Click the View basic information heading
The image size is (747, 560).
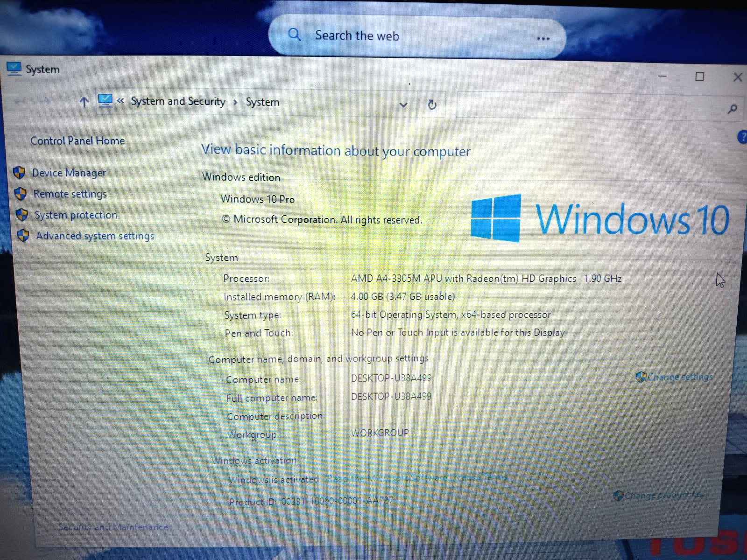(336, 150)
